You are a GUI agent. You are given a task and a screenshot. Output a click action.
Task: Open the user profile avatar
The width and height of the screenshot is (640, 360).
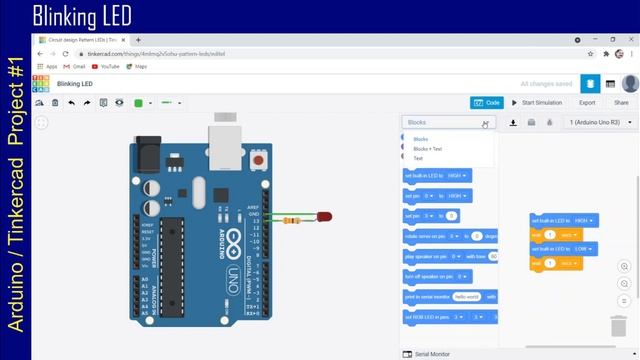tap(630, 84)
